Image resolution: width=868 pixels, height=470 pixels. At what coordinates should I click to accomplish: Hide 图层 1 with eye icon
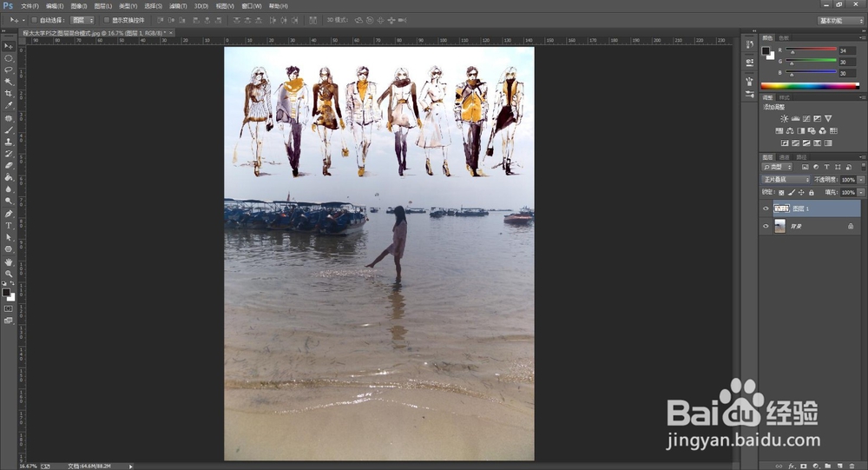pyautogui.click(x=766, y=209)
